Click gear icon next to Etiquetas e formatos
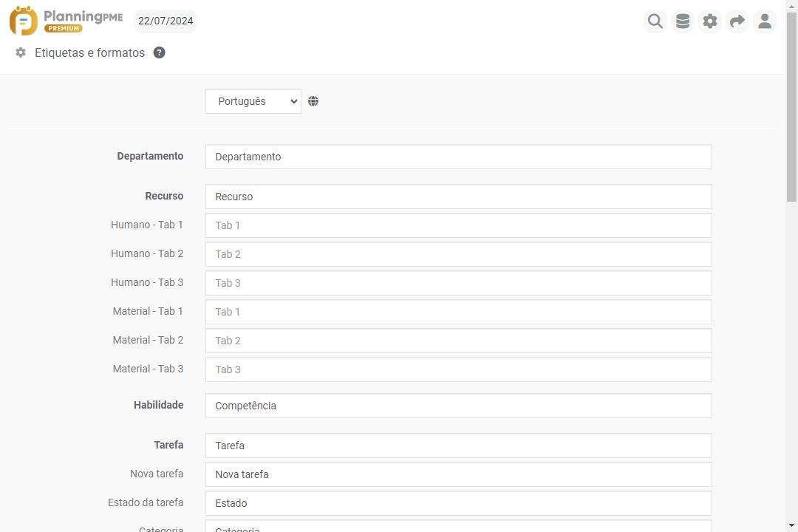Screen dimensions: 798x532 21,52
